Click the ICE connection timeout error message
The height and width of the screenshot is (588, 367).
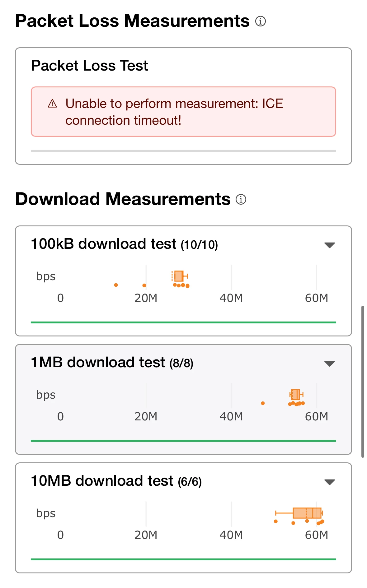[x=174, y=112]
